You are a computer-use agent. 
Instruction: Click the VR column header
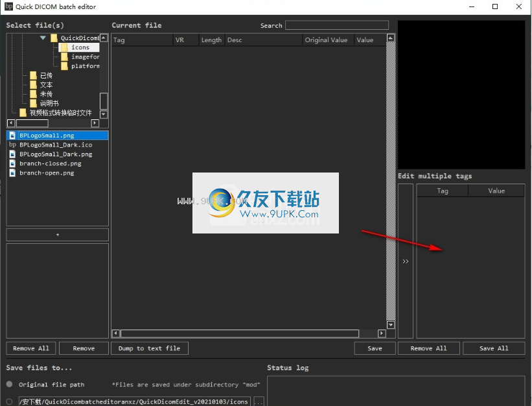(x=186, y=40)
